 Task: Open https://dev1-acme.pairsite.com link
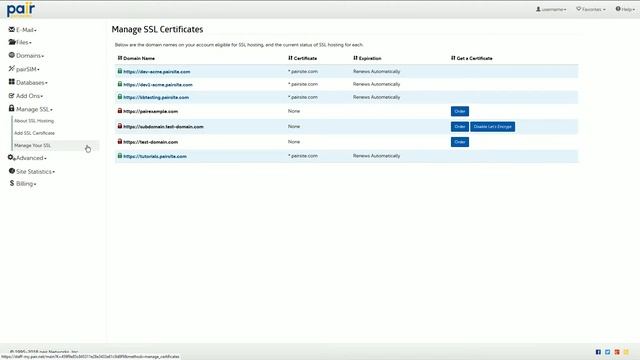coord(158,85)
